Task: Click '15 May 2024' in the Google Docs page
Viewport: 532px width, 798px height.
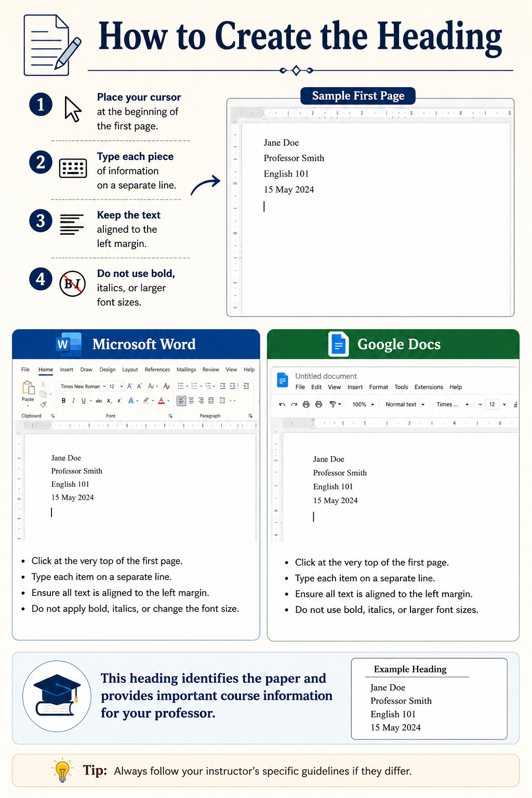Action: tap(335, 500)
